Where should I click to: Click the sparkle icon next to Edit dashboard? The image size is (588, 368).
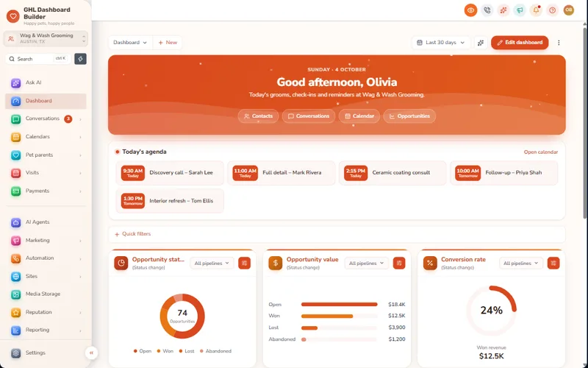tap(481, 43)
